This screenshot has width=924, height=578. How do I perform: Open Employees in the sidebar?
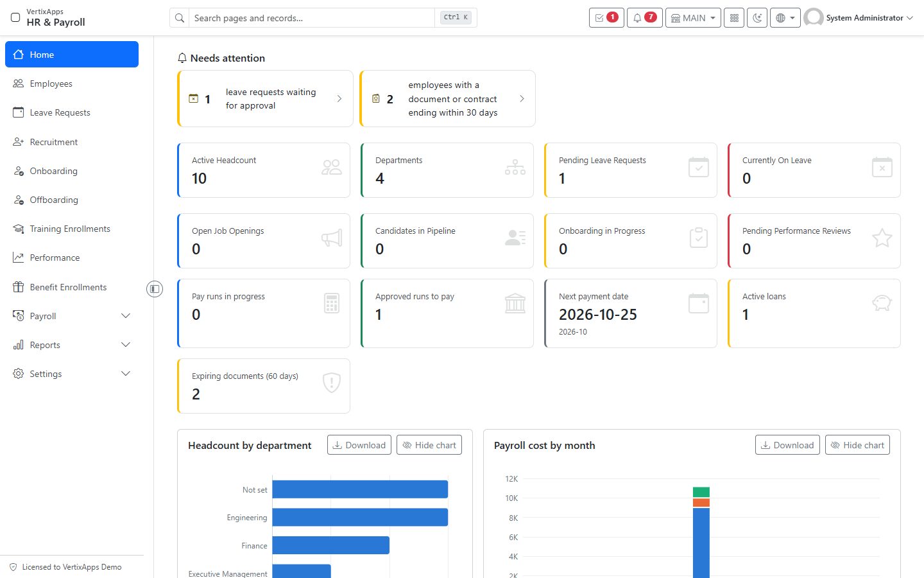(72, 83)
